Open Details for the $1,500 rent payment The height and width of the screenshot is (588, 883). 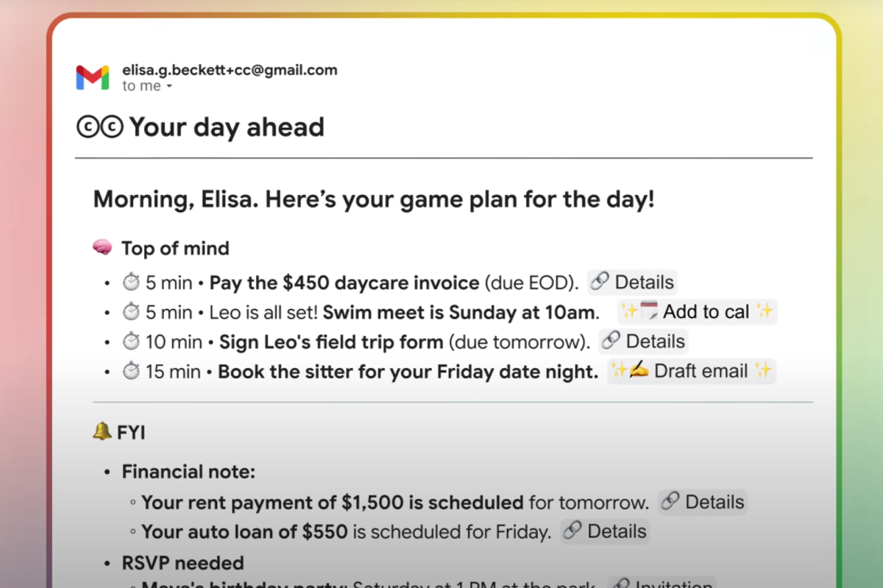[x=703, y=503]
